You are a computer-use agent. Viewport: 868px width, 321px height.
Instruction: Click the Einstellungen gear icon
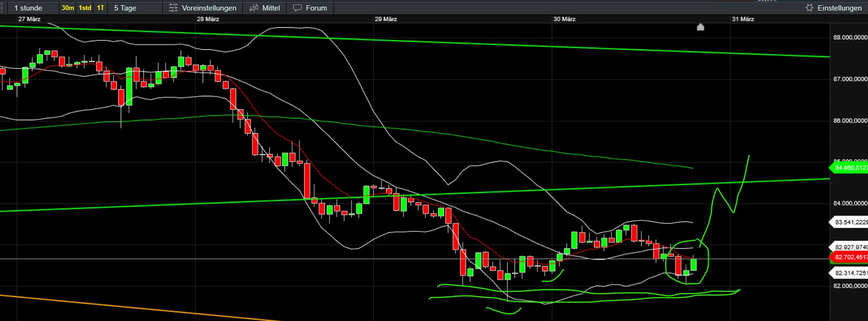809,8
